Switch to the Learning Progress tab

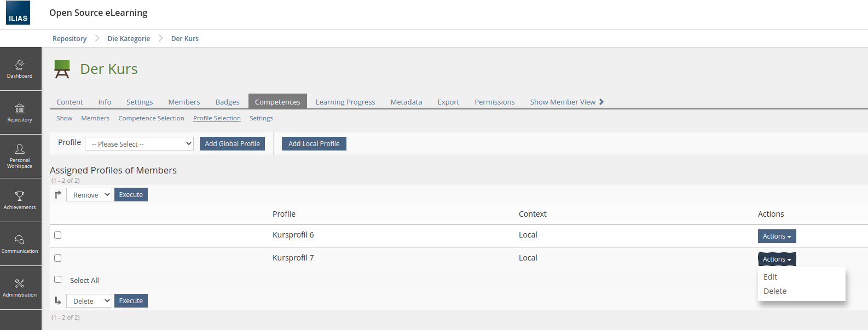(345, 102)
